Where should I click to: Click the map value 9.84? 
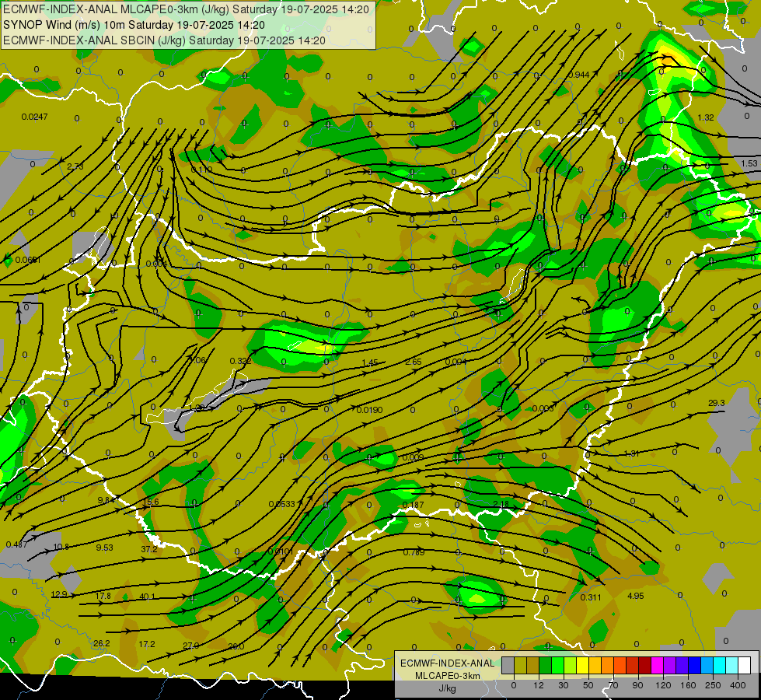pos(106,500)
